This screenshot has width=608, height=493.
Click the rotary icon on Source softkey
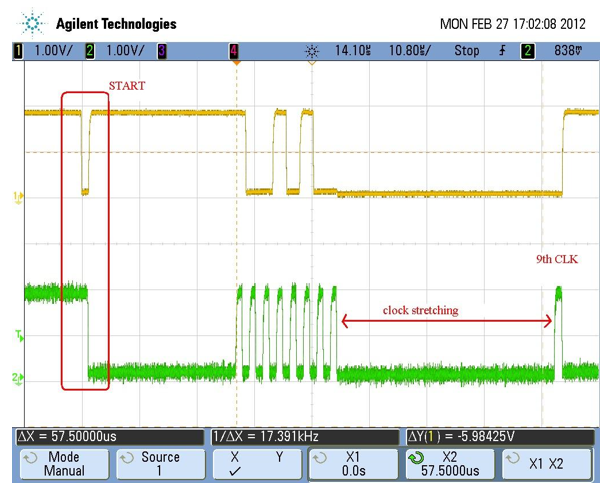[x=126, y=458]
